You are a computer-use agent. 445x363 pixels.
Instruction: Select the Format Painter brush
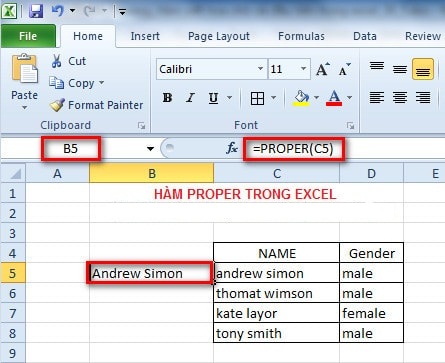coord(57,105)
